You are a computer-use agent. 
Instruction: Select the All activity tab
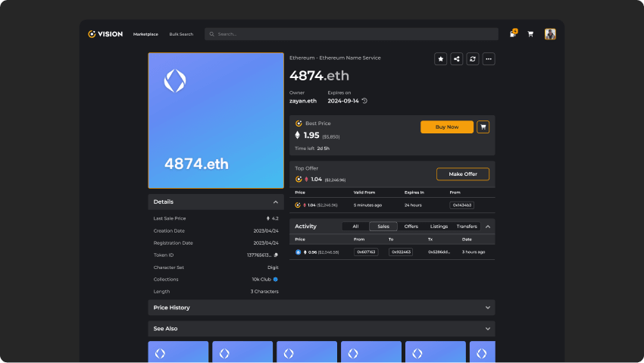coord(355,227)
